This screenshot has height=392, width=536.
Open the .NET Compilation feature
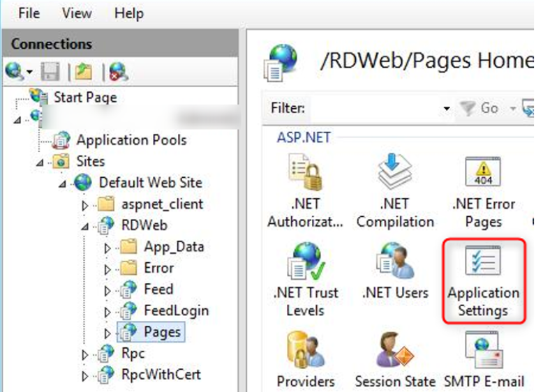pos(395,190)
